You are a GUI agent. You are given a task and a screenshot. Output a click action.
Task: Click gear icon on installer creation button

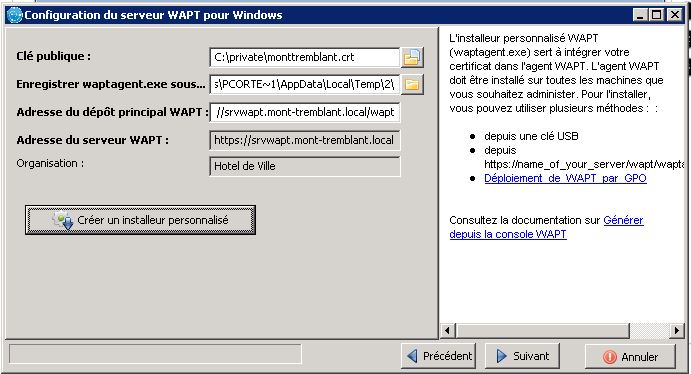coord(63,220)
